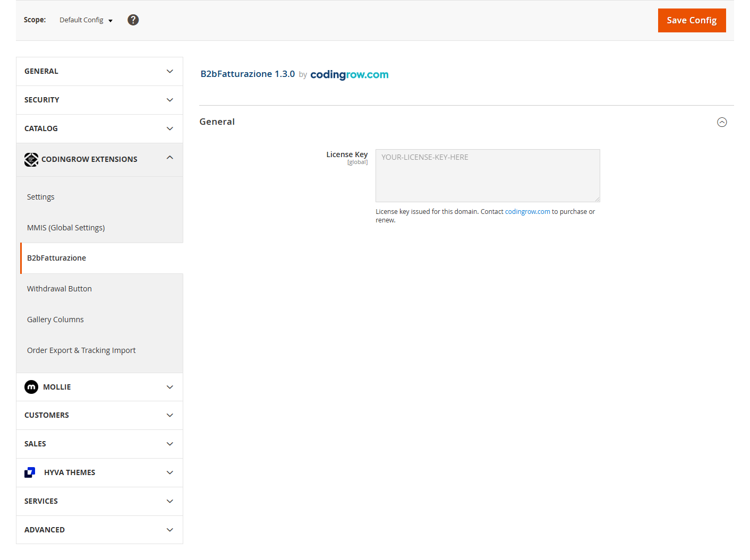The image size is (750, 560).
Task: Click into the License Key field
Action: click(x=488, y=176)
